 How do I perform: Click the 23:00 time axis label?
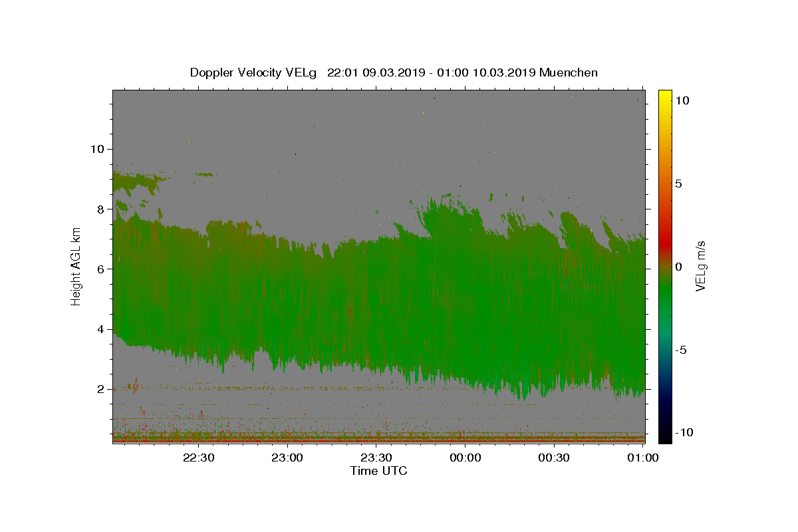click(x=288, y=458)
